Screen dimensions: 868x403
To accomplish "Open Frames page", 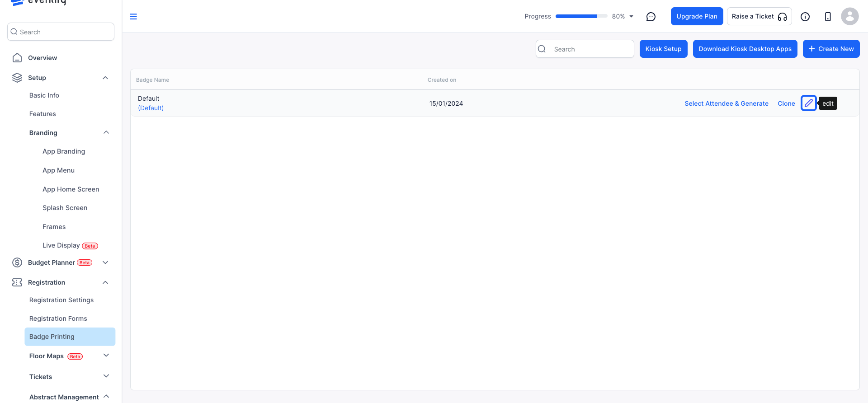I will pos(54,227).
